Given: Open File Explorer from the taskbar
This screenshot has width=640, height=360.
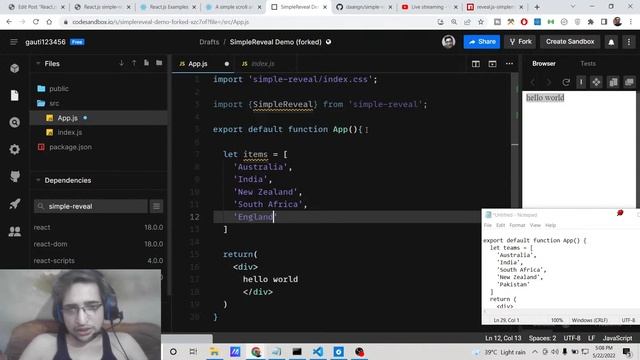Looking at the screenshot, I should click(x=214, y=352).
